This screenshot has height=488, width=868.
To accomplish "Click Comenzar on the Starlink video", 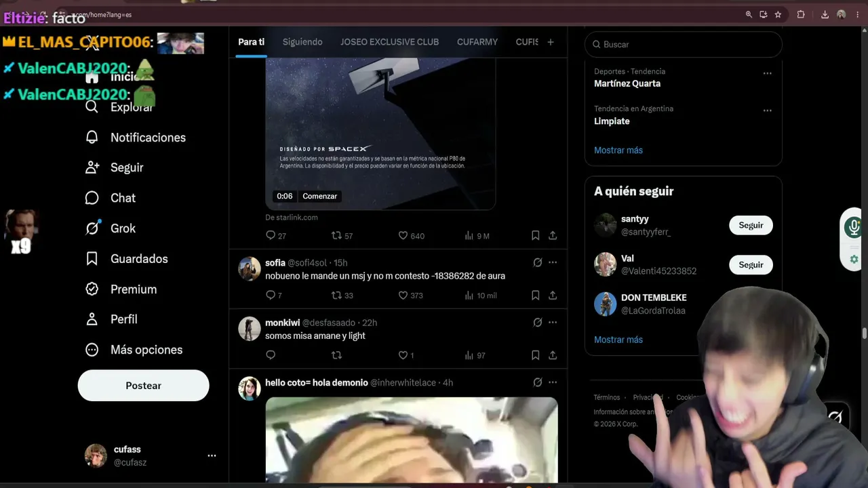I will pos(319,197).
